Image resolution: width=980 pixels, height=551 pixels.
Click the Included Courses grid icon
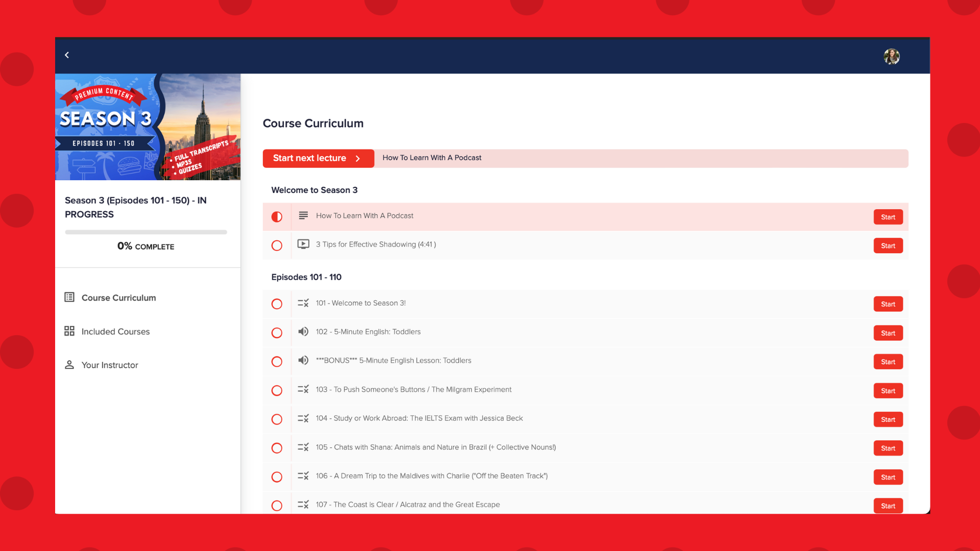click(x=69, y=331)
